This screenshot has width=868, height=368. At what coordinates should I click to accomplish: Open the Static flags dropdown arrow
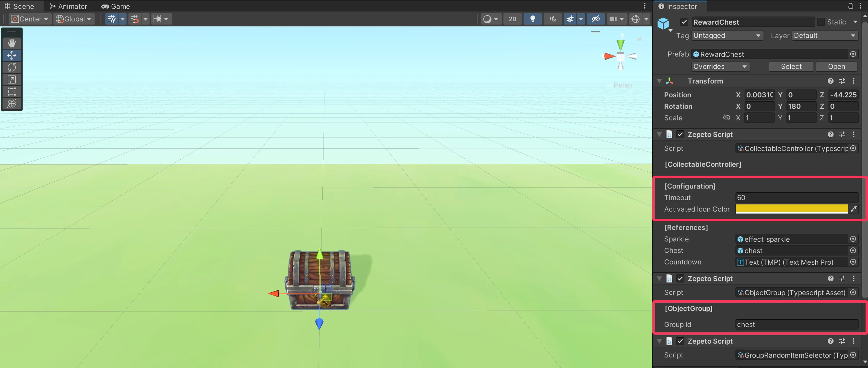pyautogui.click(x=856, y=22)
